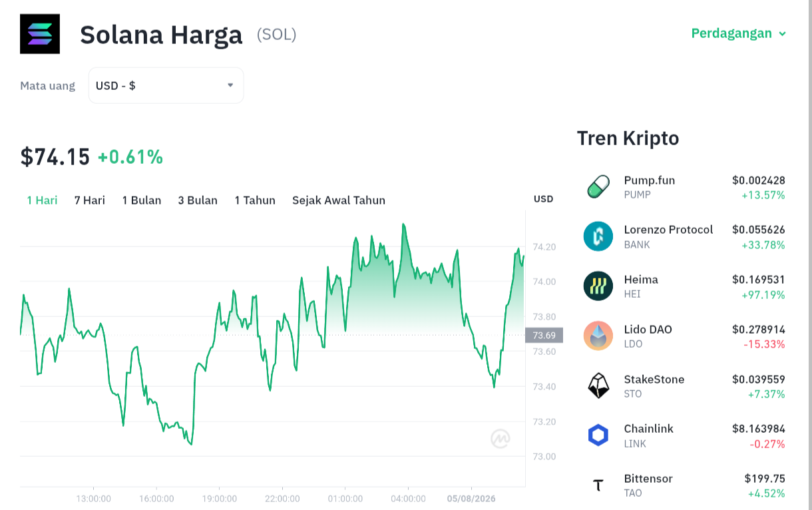Click the CoinMarketCap watermark on chart
This screenshot has width=812, height=510.
(x=501, y=438)
